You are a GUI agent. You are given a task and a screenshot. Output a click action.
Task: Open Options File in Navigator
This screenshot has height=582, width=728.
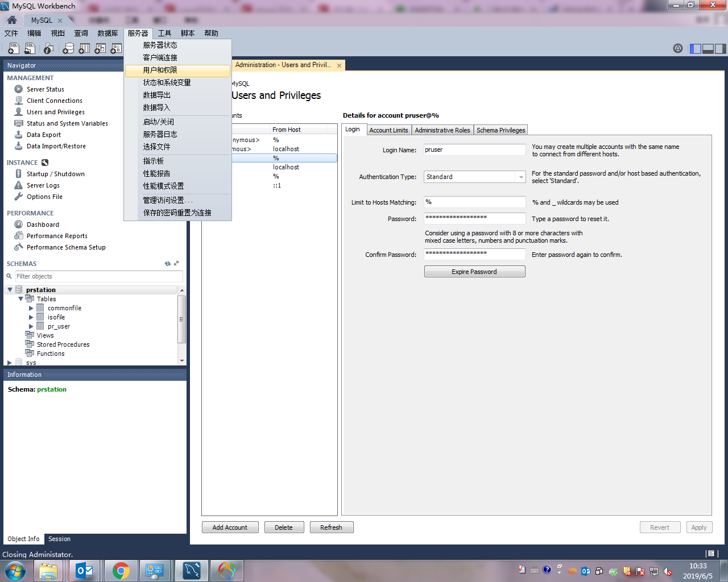pos(44,197)
